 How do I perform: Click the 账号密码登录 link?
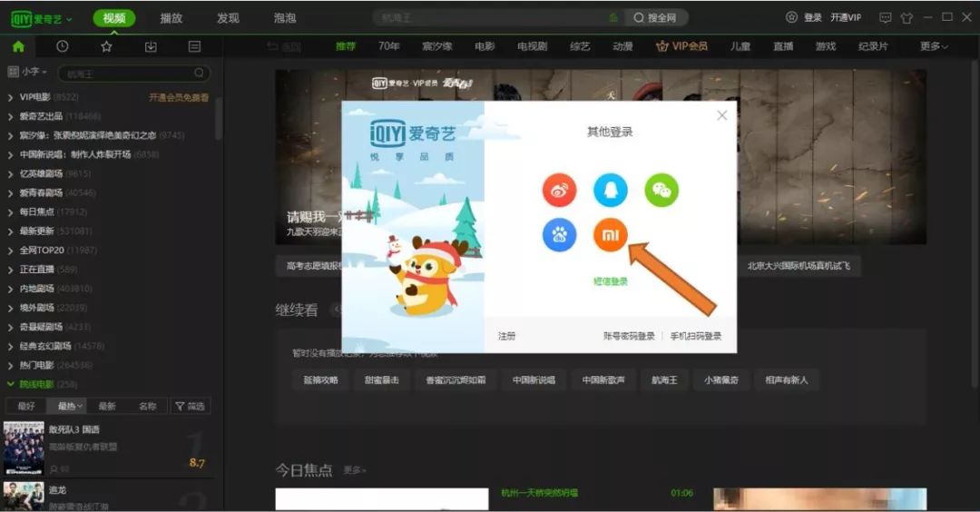629,336
